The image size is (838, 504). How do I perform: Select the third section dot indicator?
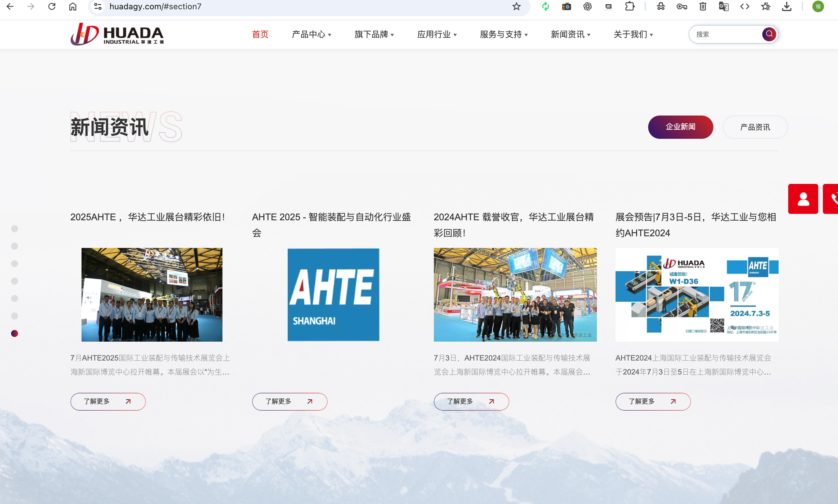coord(15,264)
